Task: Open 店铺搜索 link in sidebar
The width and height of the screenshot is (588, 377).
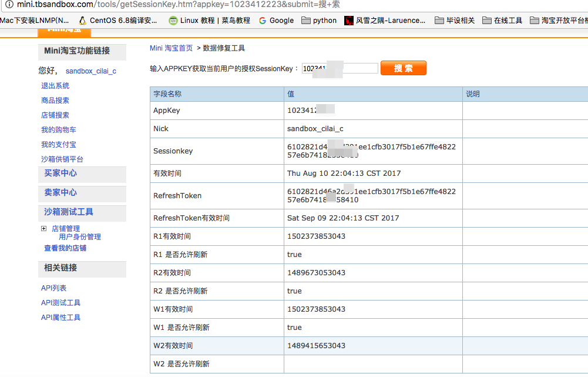Action: coord(55,115)
